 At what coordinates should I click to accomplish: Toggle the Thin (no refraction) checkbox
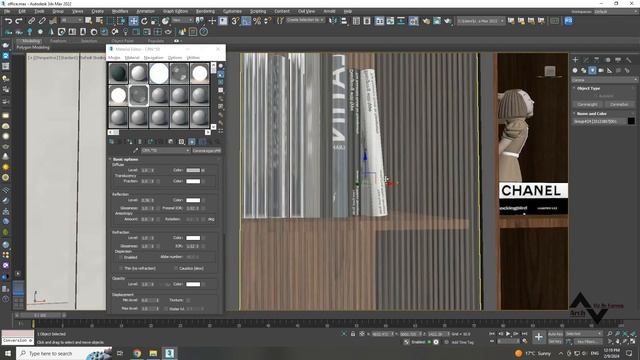tap(121, 269)
